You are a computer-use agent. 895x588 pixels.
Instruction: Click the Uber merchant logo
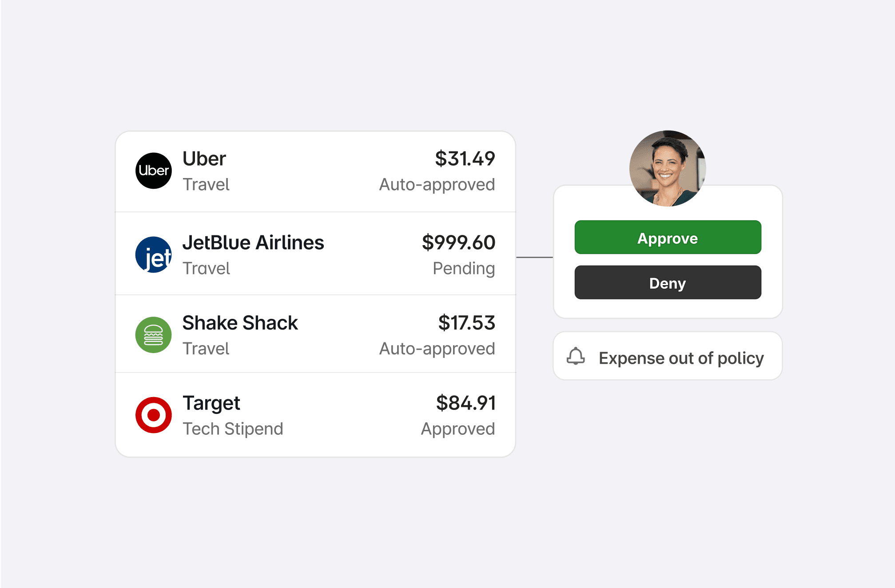click(153, 171)
